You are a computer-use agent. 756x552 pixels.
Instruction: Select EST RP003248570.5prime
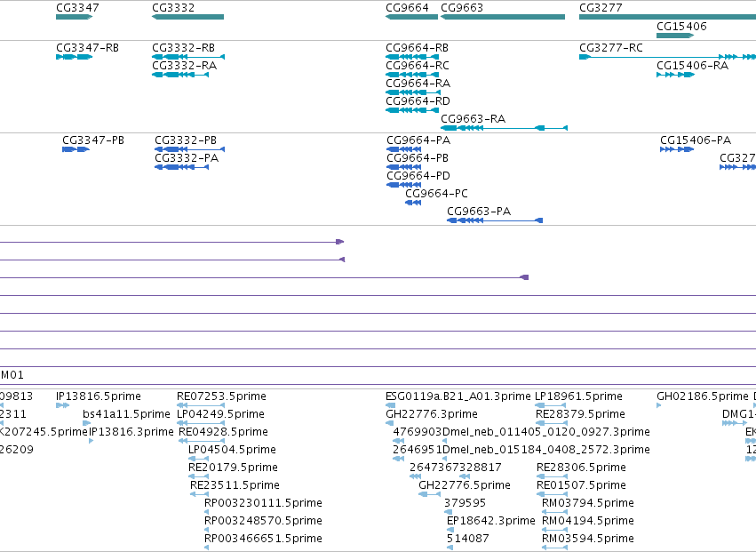click(206, 530)
